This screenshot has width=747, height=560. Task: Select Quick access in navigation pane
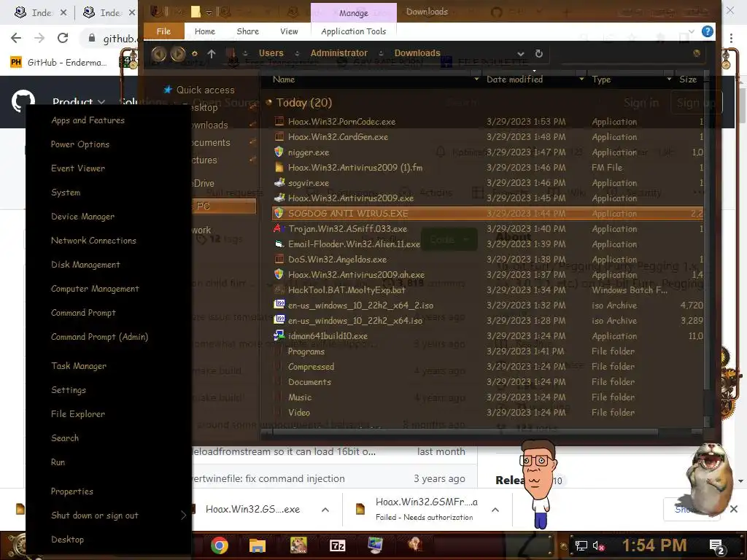tap(205, 90)
